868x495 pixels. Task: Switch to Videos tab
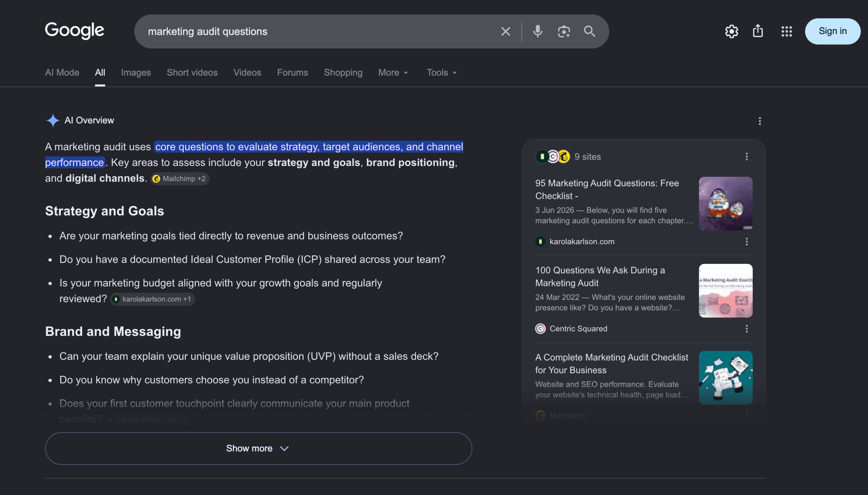247,73
